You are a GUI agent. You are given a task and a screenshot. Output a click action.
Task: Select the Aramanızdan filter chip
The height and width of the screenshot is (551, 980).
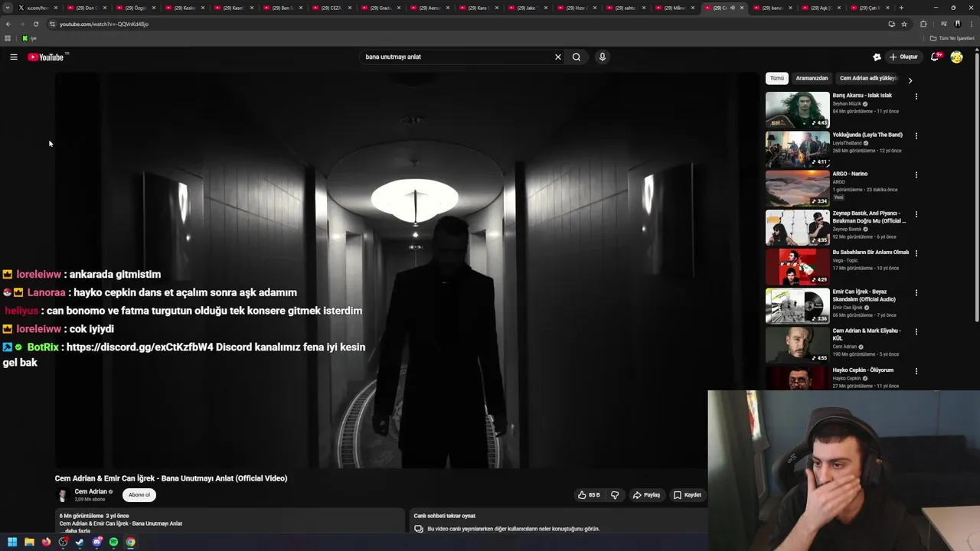(x=812, y=78)
